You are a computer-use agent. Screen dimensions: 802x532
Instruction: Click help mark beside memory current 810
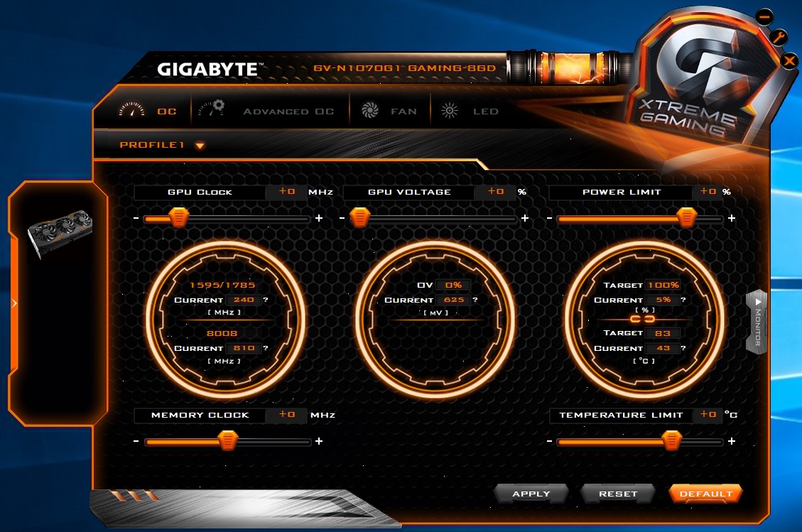click(x=266, y=348)
